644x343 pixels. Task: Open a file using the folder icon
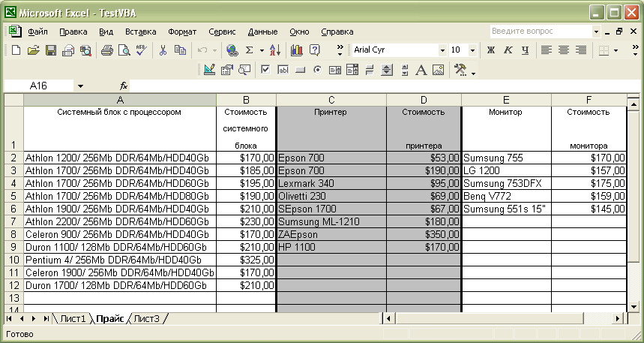(33, 50)
